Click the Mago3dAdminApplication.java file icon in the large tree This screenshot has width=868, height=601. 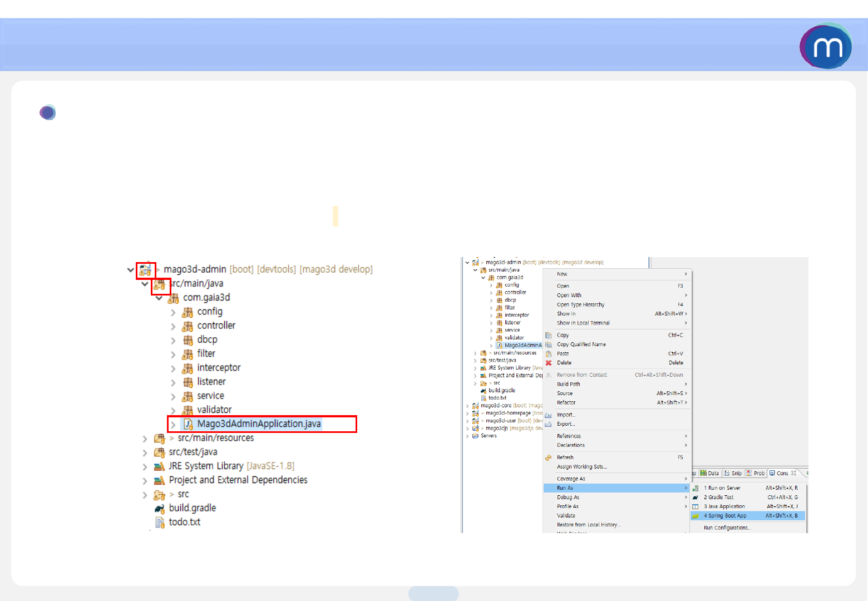188,424
